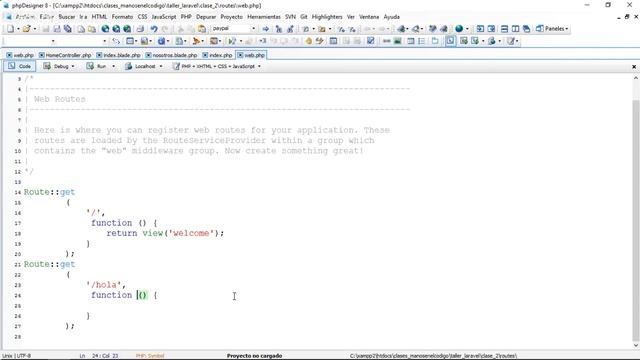Open the Buscar menu
This screenshot has width=640, height=360.
pyautogui.click(x=67, y=17)
